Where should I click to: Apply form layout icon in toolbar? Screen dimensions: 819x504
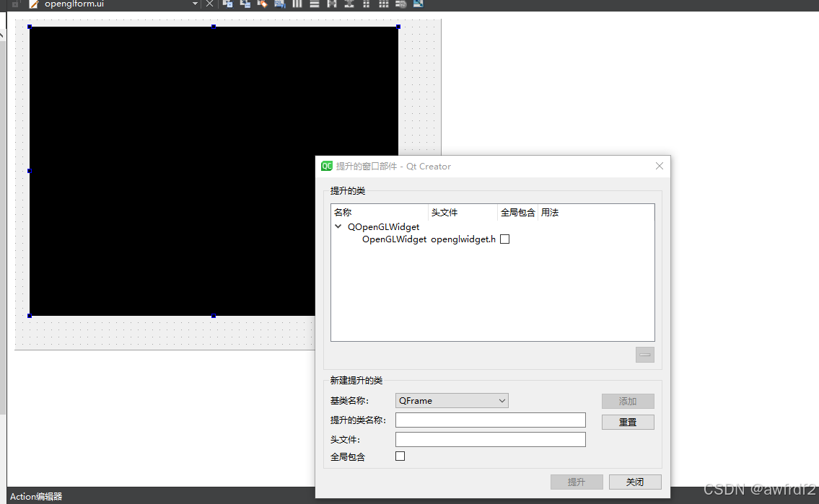[x=366, y=4]
